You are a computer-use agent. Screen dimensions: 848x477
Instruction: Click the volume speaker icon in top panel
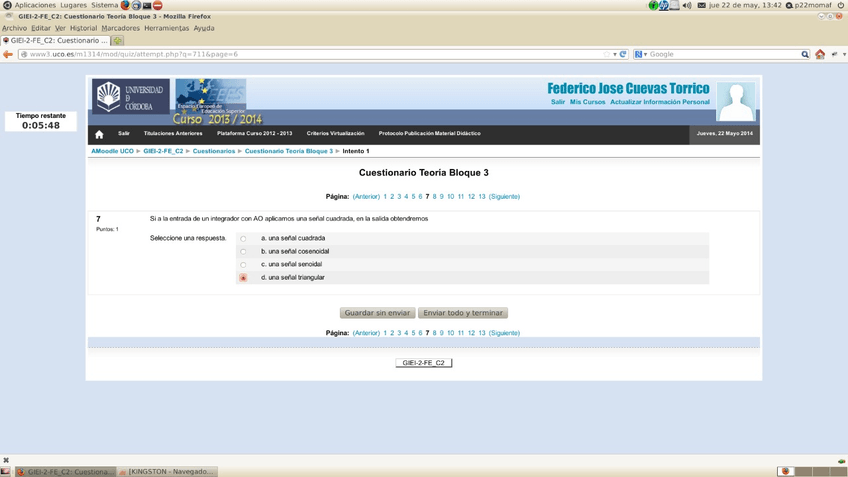(x=687, y=5)
